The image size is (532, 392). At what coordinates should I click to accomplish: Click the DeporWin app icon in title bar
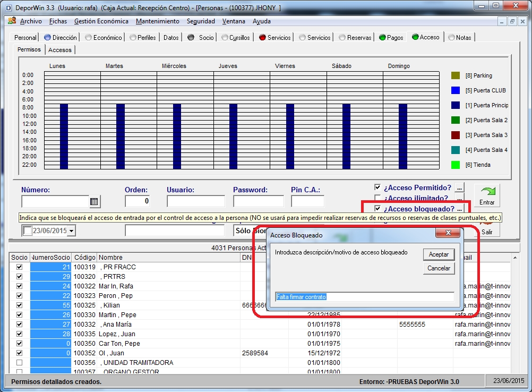pos(8,7)
